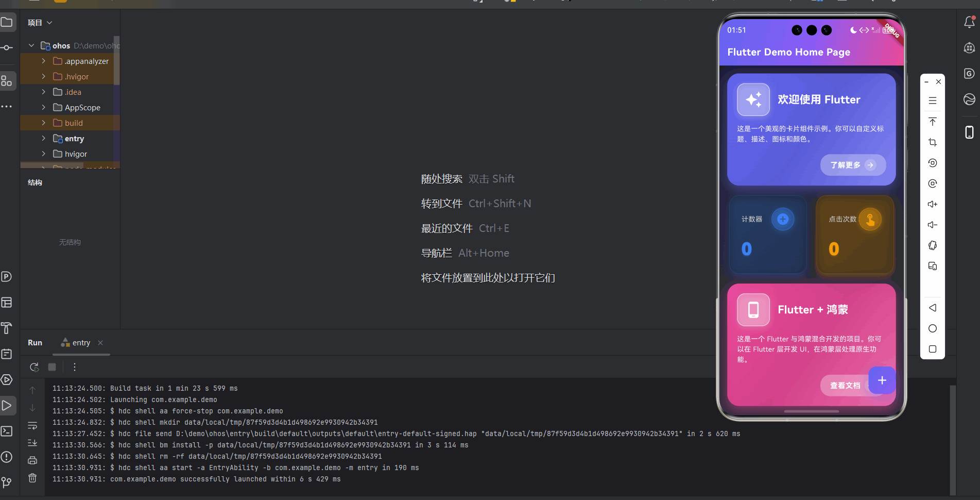This screenshot has height=500, width=980.
Task: Toggle soft-wrap in Run console
Action: click(x=32, y=426)
